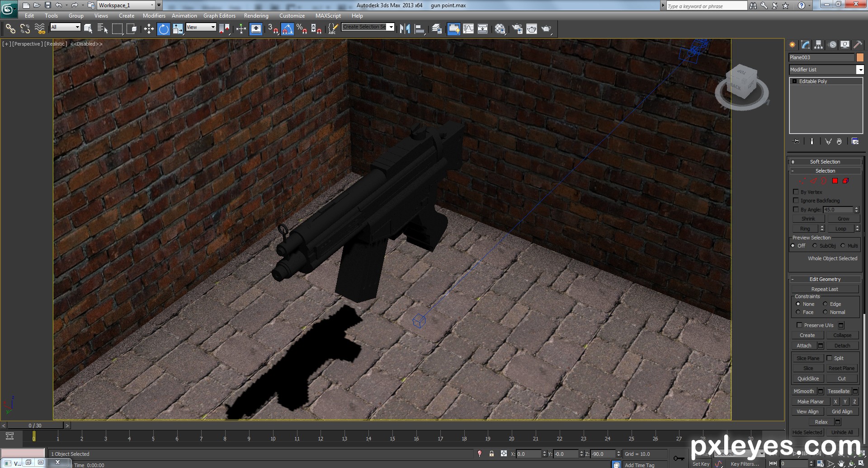868x468 pixels.
Task: Open the Layer Manager
Action: click(437, 29)
